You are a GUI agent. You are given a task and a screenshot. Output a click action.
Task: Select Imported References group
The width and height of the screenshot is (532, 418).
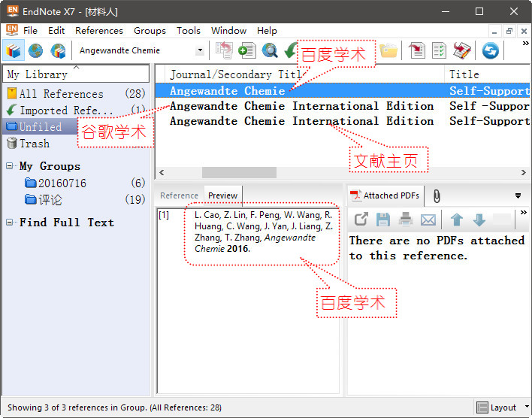click(76, 110)
